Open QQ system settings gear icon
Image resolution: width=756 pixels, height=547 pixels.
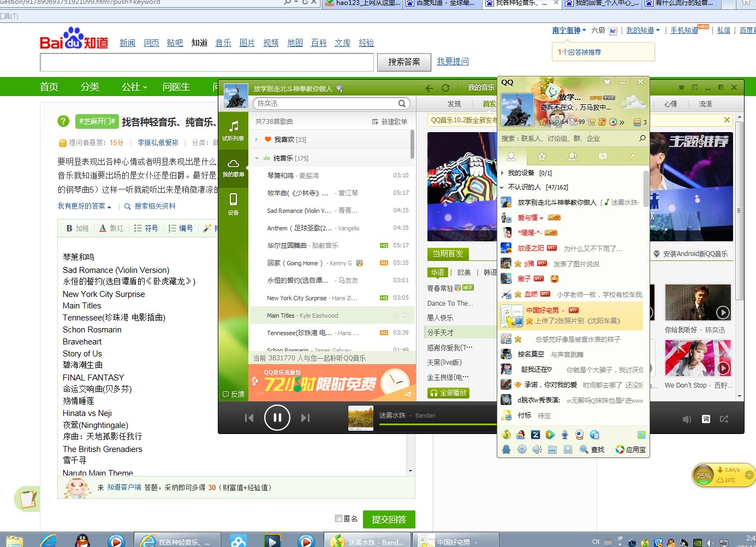522,449
